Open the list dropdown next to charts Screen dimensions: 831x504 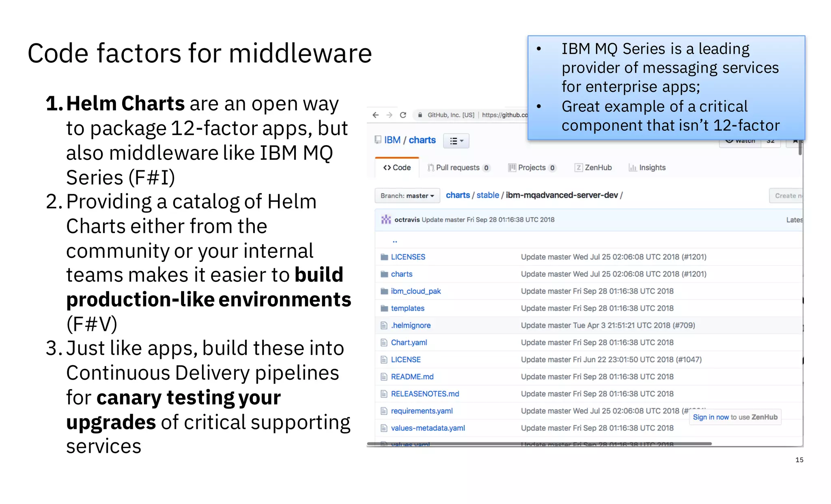[x=456, y=141]
